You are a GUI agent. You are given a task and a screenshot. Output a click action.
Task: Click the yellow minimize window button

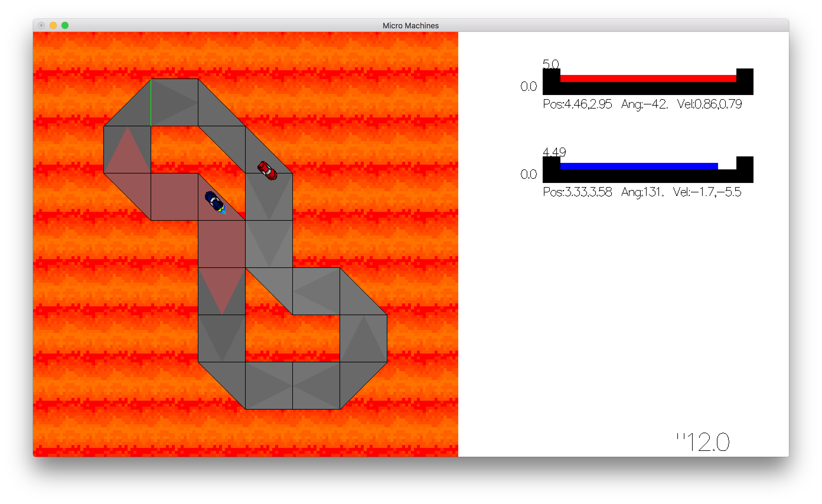[x=53, y=25]
